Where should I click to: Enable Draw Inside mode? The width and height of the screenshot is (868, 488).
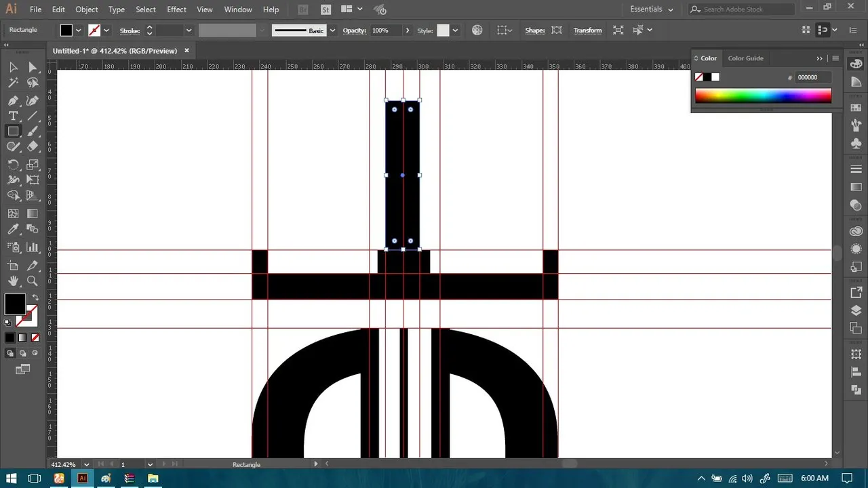(35, 353)
